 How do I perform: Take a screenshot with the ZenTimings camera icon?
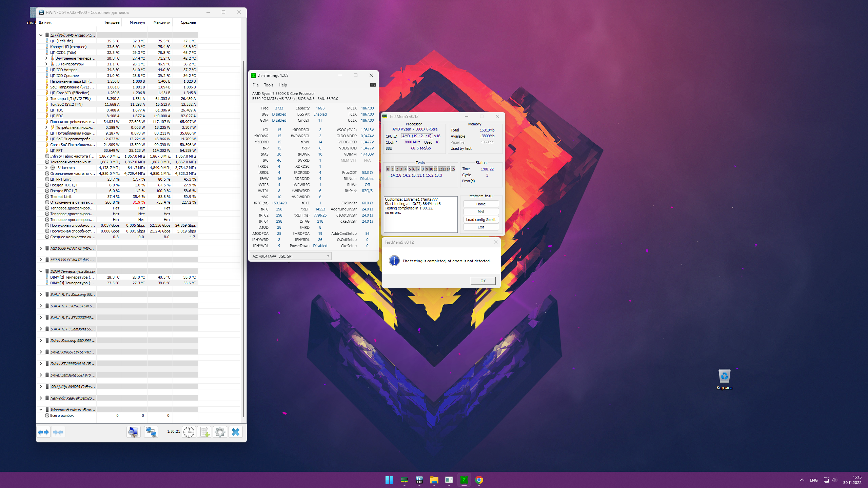tap(373, 85)
